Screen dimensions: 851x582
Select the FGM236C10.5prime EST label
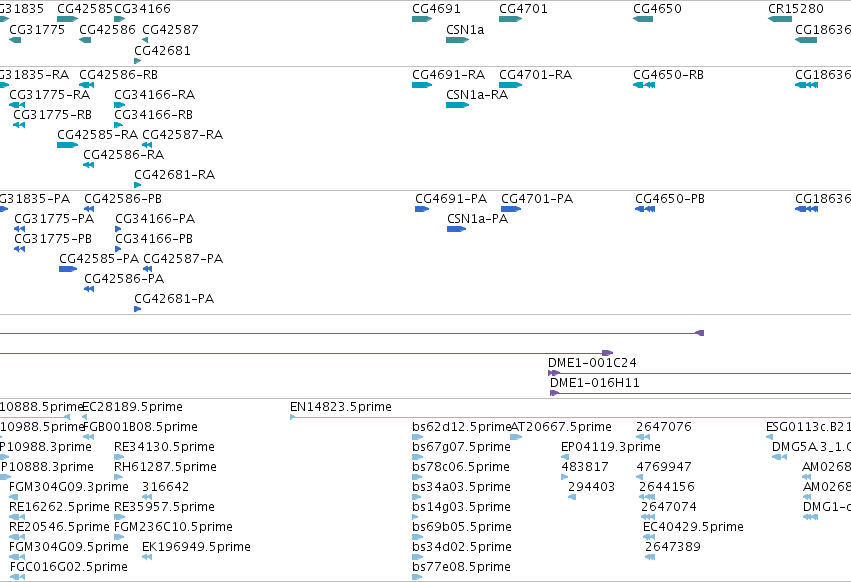click(x=173, y=527)
